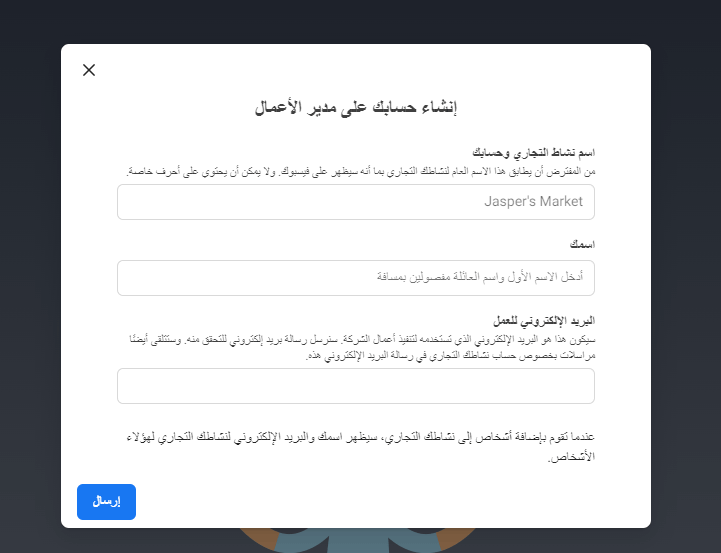This screenshot has width=721, height=553.
Task: Click the field with Jasper's Market placeholder
Action: [356, 202]
